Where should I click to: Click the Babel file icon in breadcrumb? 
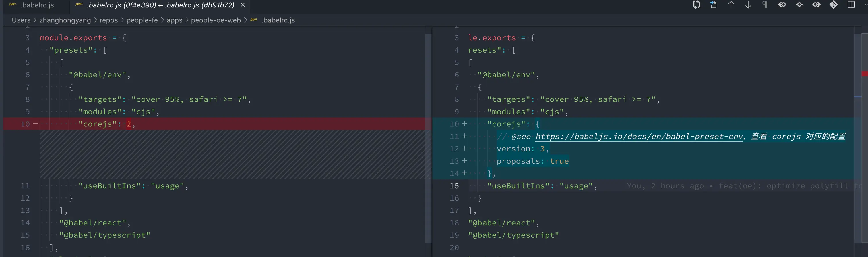pyautogui.click(x=254, y=20)
